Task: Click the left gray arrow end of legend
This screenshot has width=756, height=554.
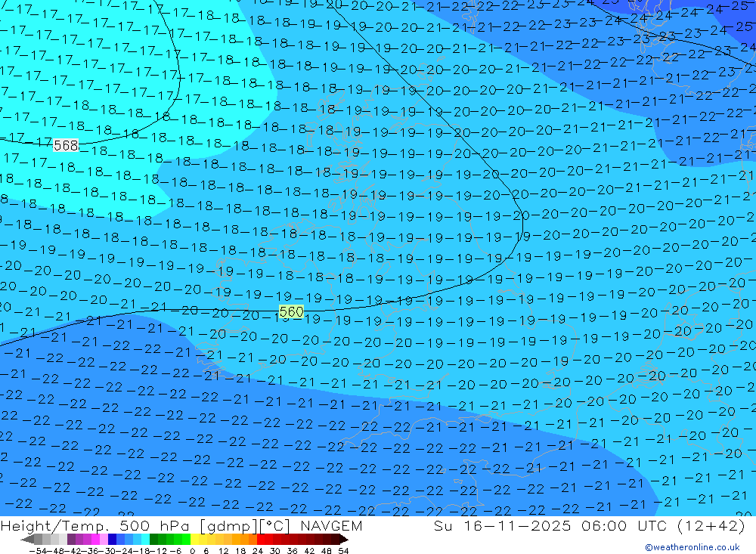Action: [x=27, y=540]
